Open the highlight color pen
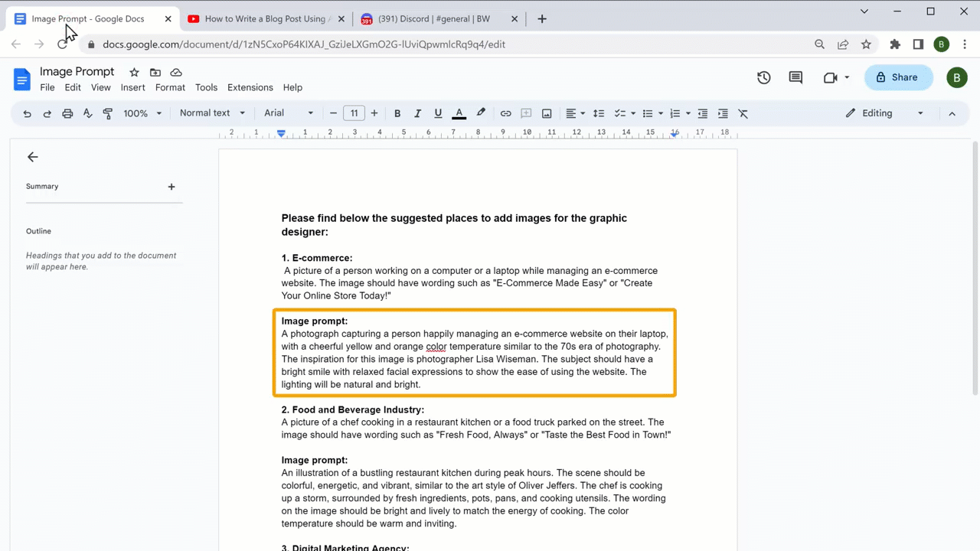The height and width of the screenshot is (551, 980). pos(481,113)
